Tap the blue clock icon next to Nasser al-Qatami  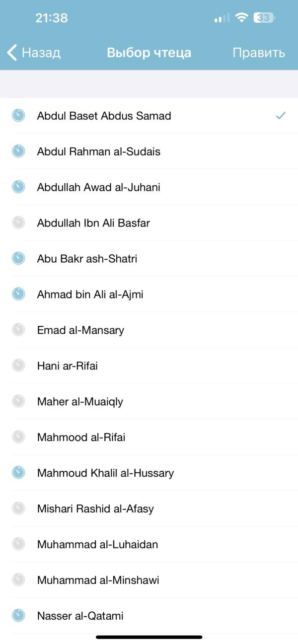pyautogui.click(x=18, y=616)
